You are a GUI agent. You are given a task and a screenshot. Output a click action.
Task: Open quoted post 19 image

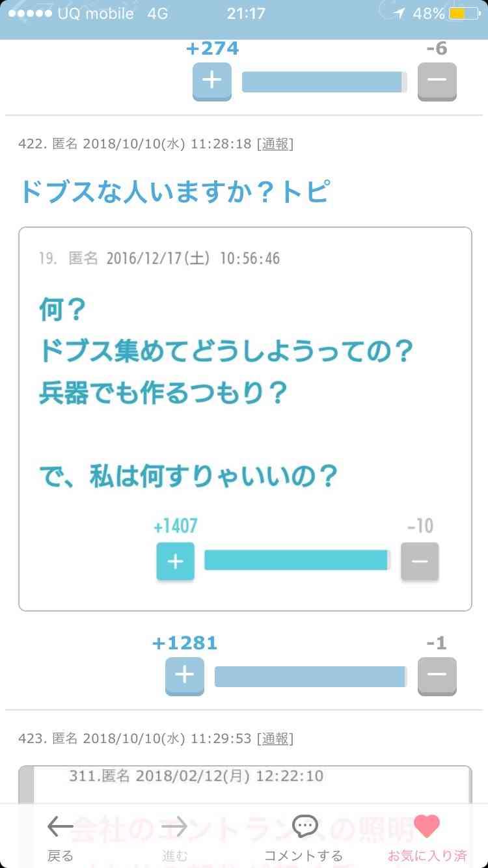click(x=245, y=419)
